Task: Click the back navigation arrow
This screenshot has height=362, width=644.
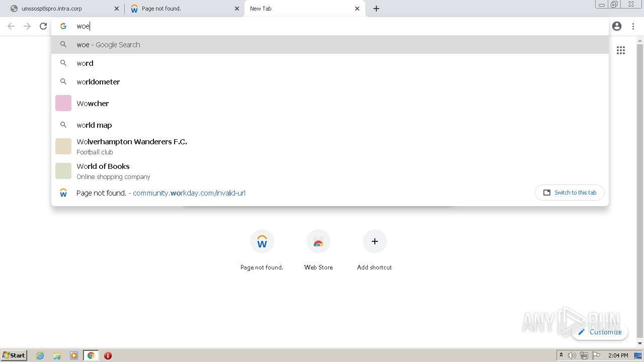Action: tap(11, 26)
